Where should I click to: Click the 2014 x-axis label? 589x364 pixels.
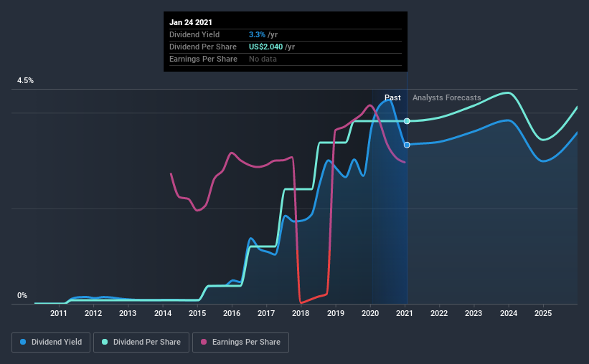[163, 313]
